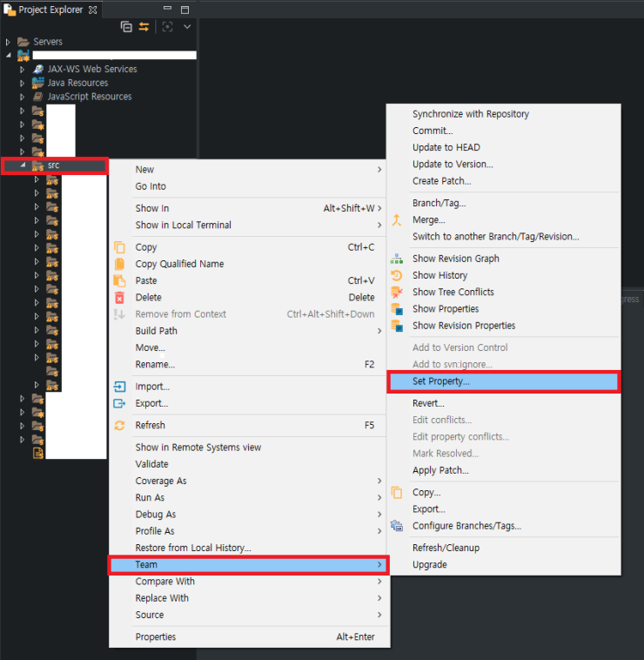
Task: Click Properties at bottom of context menu
Action: coord(156,636)
